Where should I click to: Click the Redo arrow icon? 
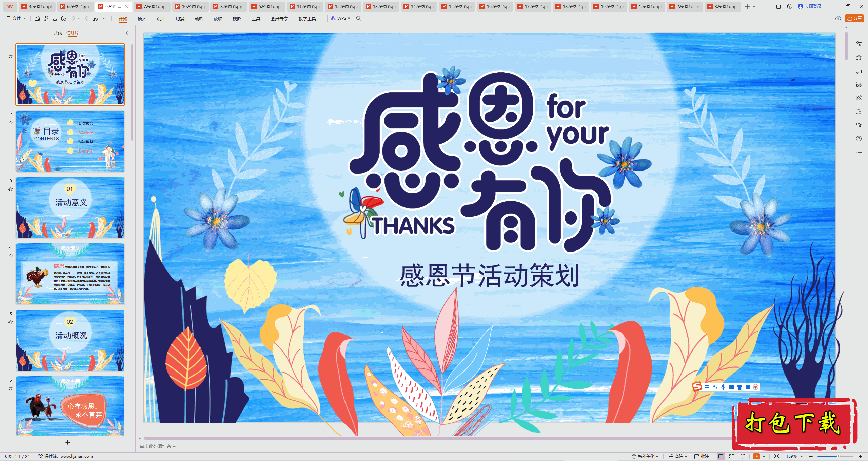tap(87, 18)
